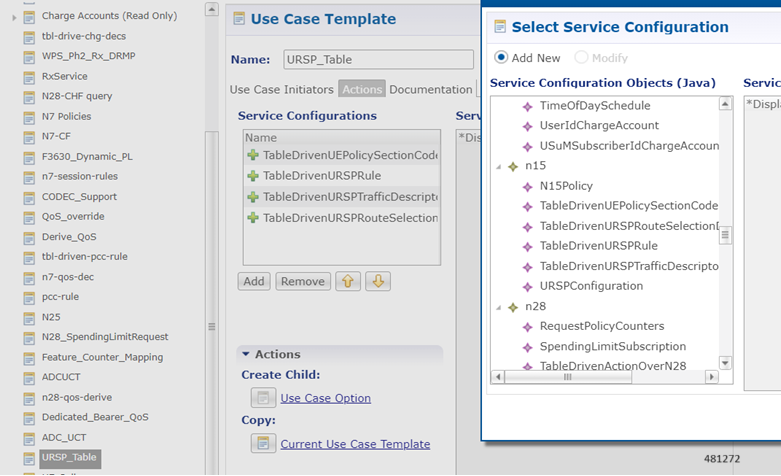Click the Name input field
This screenshot has width=781, height=476.
pyautogui.click(x=378, y=60)
